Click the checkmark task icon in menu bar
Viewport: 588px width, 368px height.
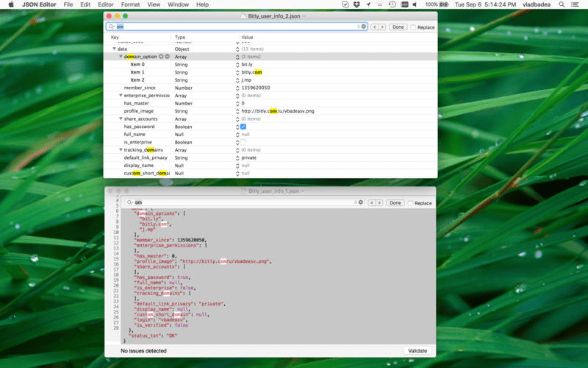(345, 4)
